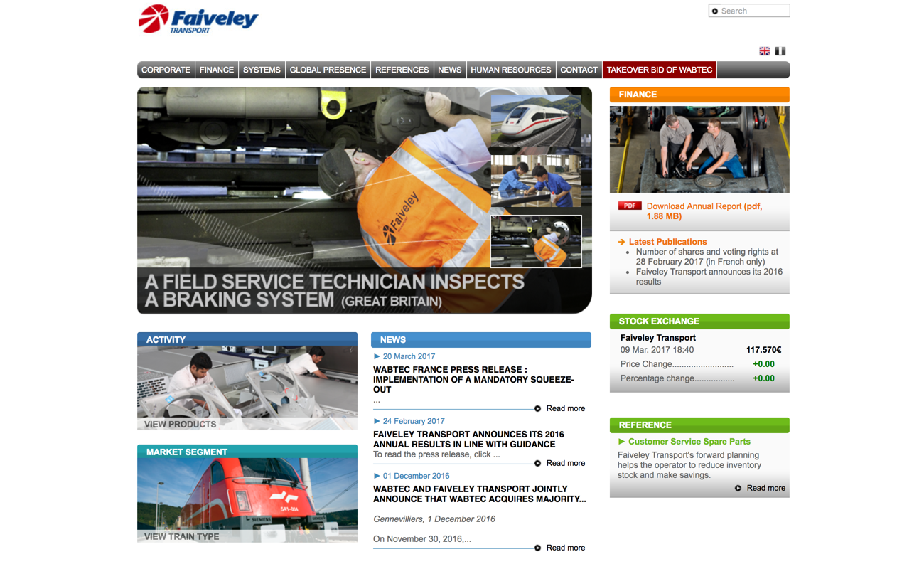The height and width of the screenshot is (569, 924).
Task: Click the Activity section header
Action: click(x=247, y=339)
